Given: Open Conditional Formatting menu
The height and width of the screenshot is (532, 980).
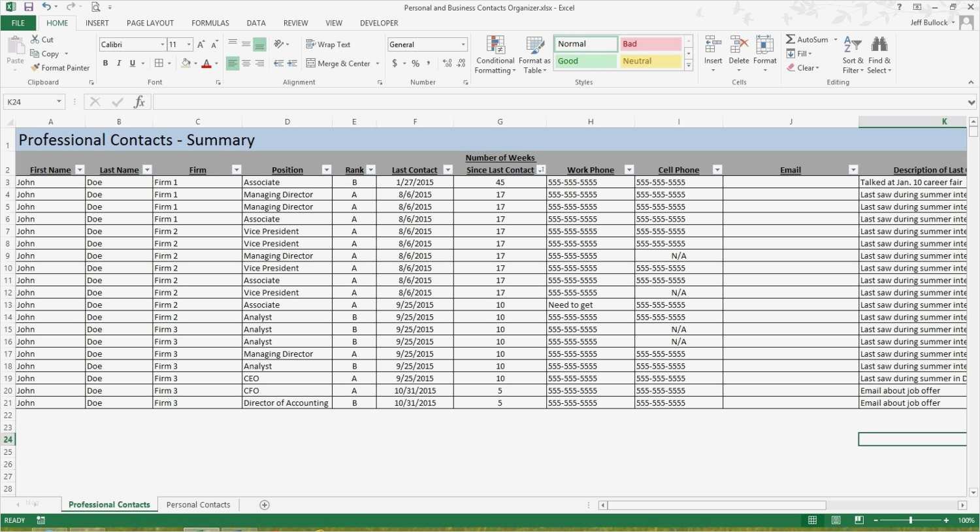Looking at the screenshot, I should click(495, 55).
